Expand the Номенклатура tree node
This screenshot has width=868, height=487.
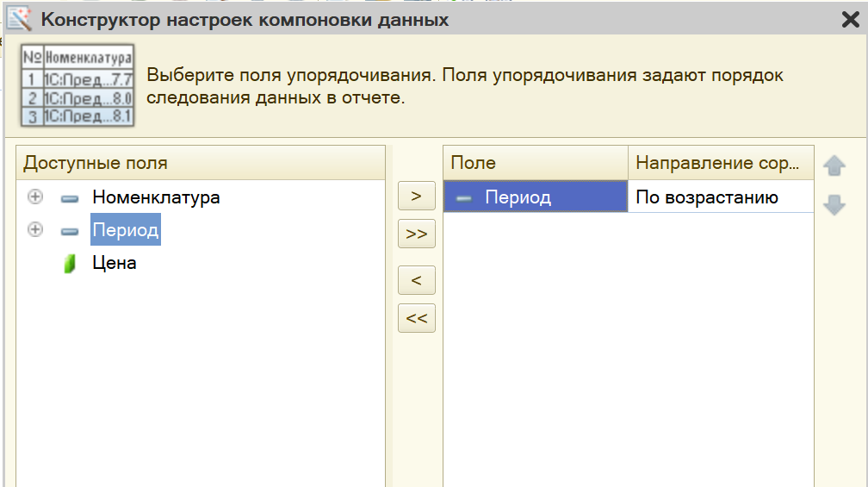(x=34, y=197)
